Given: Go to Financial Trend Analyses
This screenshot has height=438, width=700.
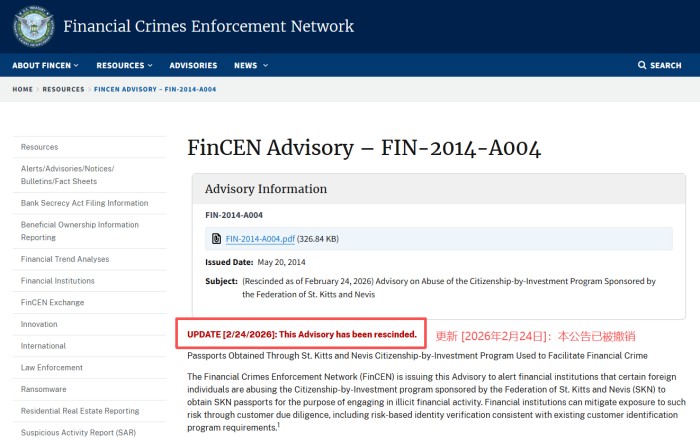Looking at the screenshot, I should coord(65,259).
